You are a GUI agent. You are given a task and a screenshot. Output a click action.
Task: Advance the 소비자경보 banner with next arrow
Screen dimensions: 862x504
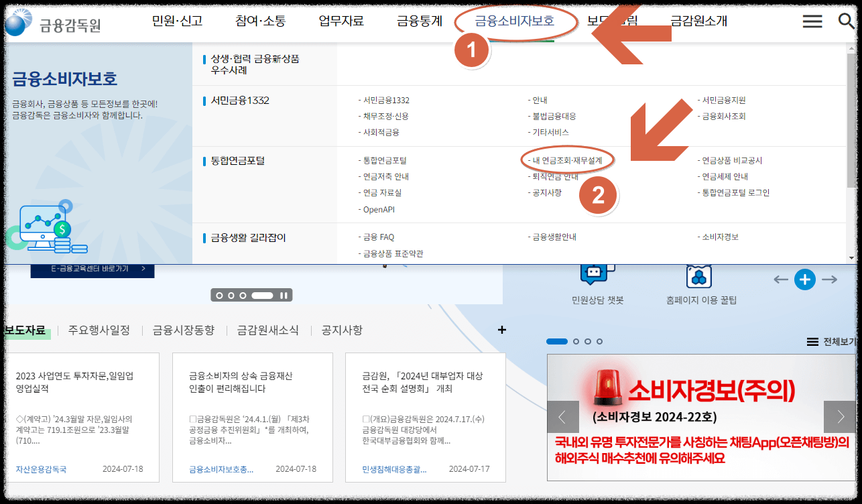coord(840,417)
